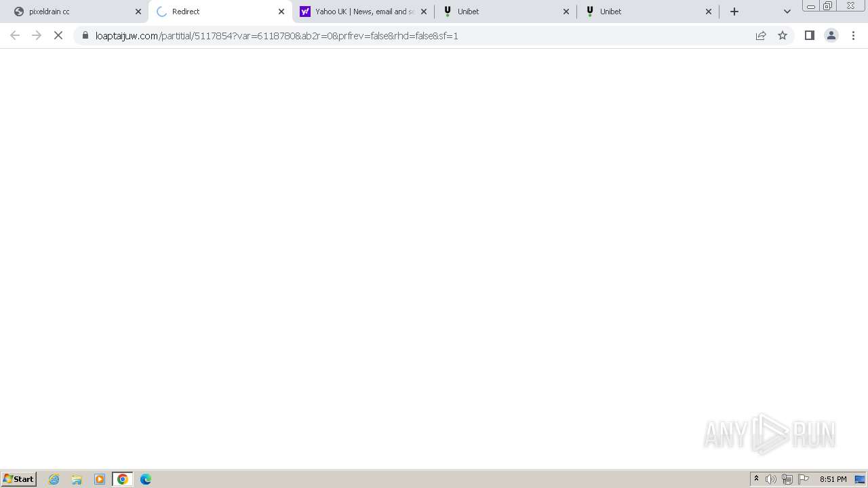The height and width of the screenshot is (488, 868).
Task: Toggle the browser side panel
Action: click(x=810, y=35)
